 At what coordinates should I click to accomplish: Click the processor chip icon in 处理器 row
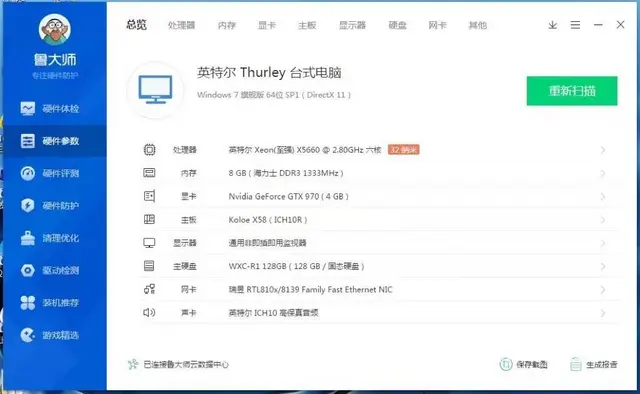point(149,150)
